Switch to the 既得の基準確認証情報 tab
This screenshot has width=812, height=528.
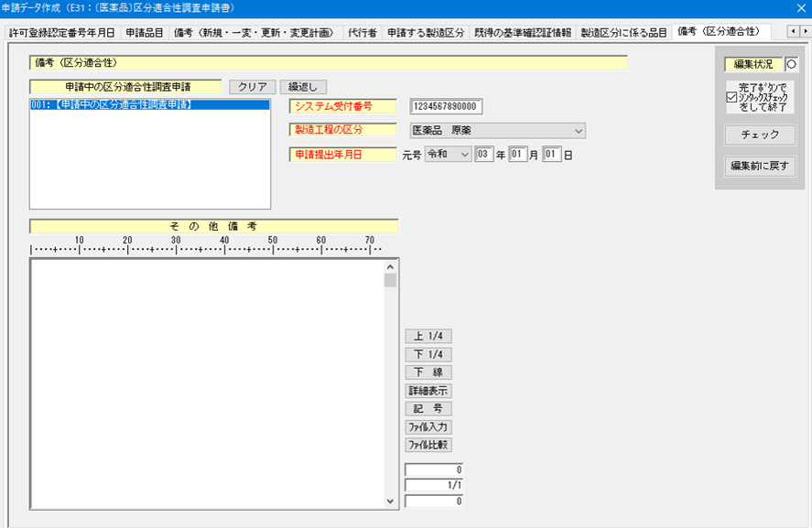(x=523, y=33)
